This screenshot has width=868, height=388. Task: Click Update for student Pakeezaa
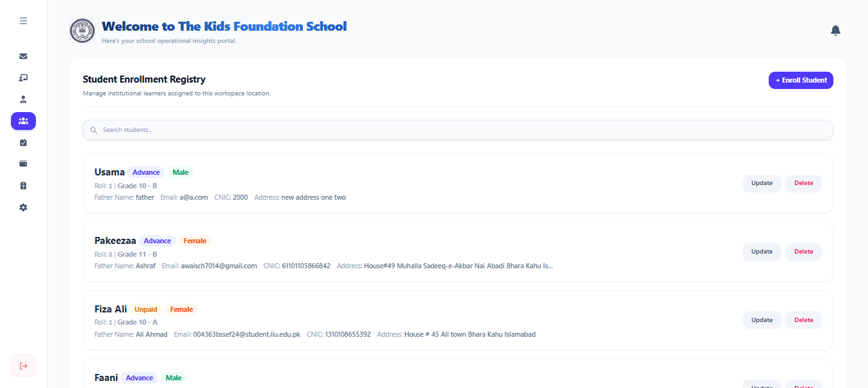pyautogui.click(x=762, y=252)
